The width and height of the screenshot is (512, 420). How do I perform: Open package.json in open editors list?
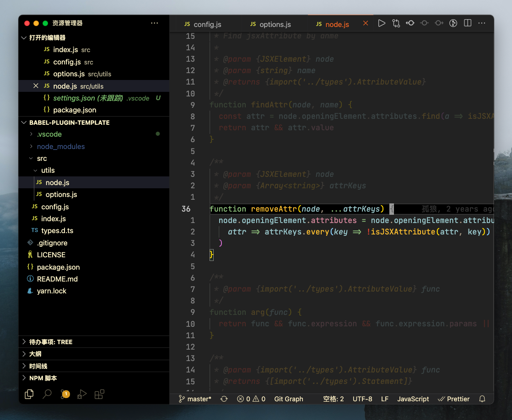(x=94, y=110)
